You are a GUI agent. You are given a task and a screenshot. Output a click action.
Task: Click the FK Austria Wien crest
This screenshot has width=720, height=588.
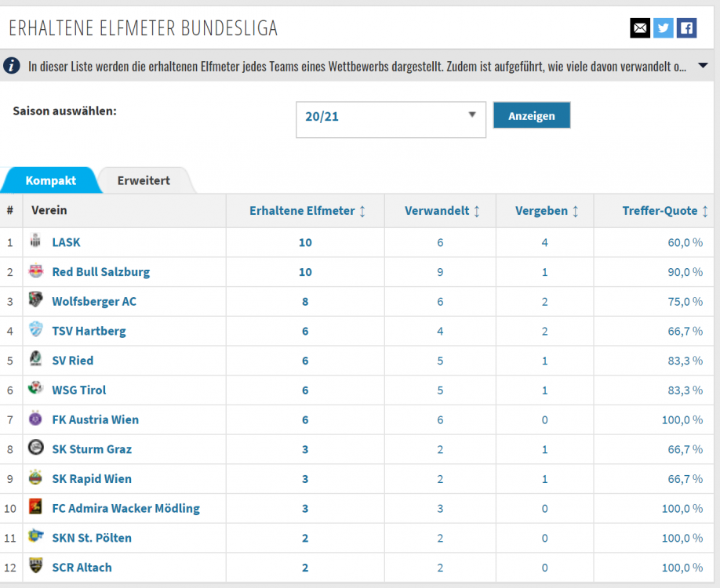tap(35, 419)
